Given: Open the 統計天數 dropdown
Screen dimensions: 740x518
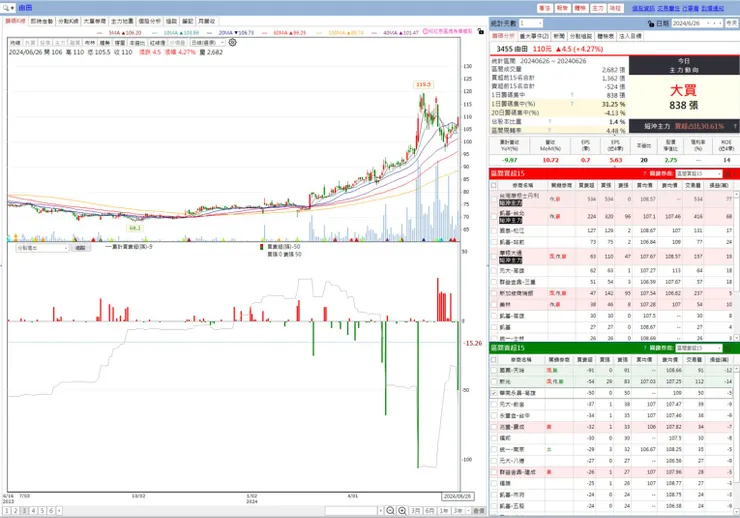Looking at the screenshot, I should point(530,23).
